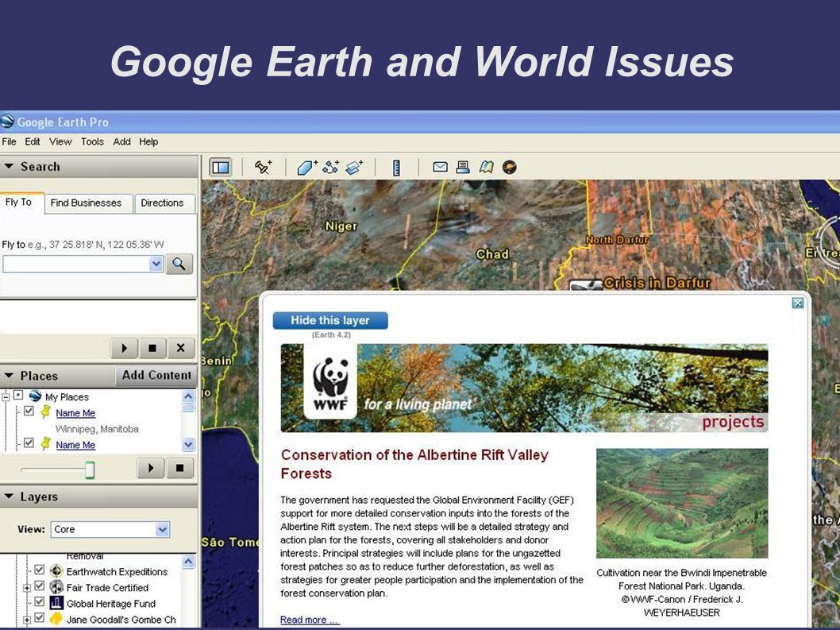Click the Google Earth Pro title icon

7,122
